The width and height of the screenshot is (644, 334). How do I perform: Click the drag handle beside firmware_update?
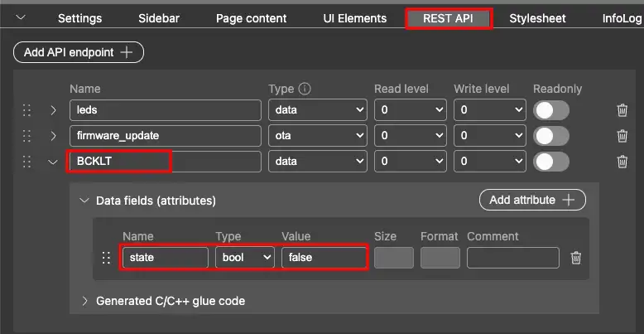(x=26, y=136)
